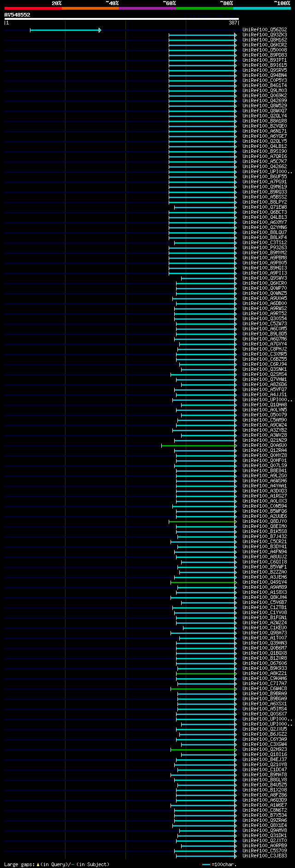Open hit UniRef100_Q93ZK3

tap(265, 35)
